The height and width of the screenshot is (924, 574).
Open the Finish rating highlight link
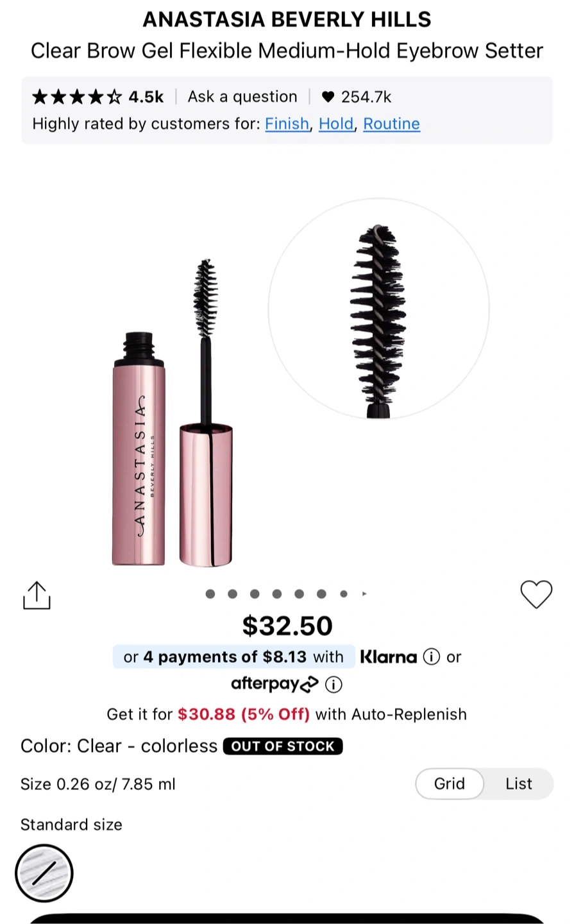[x=287, y=124]
